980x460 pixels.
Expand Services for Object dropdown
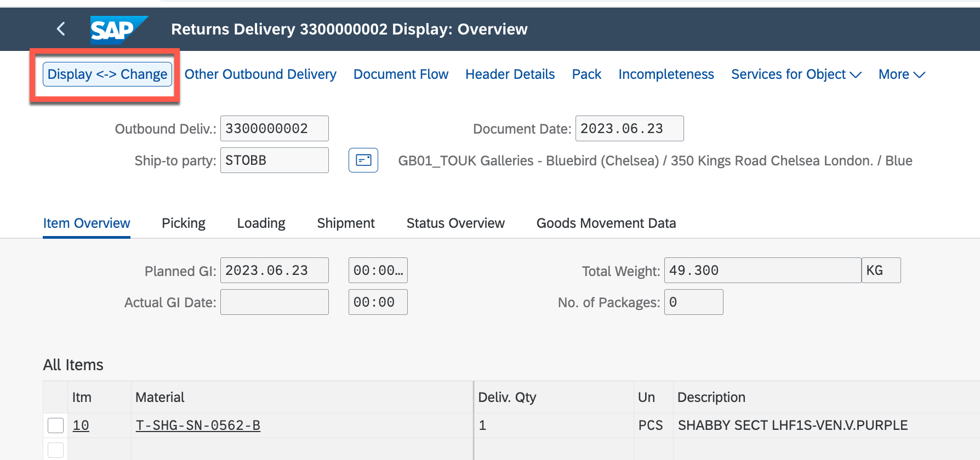(x=796, y=74)
